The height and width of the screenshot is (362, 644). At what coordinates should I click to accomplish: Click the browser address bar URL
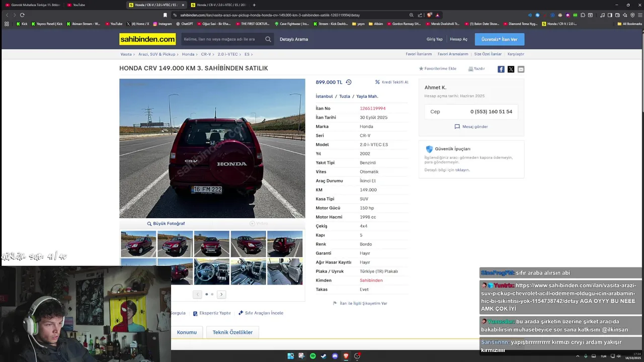(270, 15)
